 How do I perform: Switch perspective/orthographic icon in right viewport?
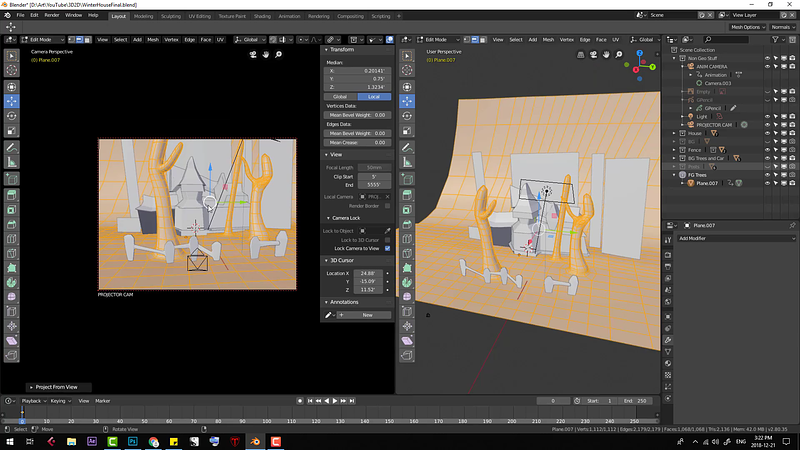581,55
